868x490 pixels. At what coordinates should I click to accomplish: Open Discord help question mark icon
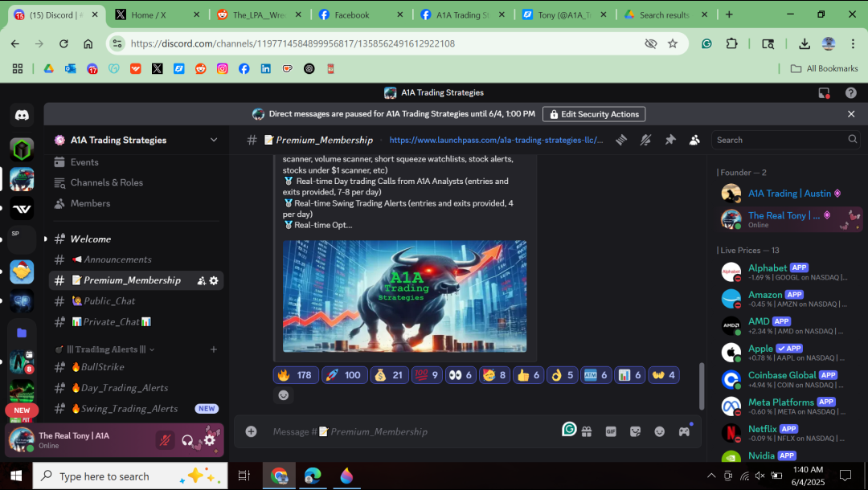tap(851, 93)
